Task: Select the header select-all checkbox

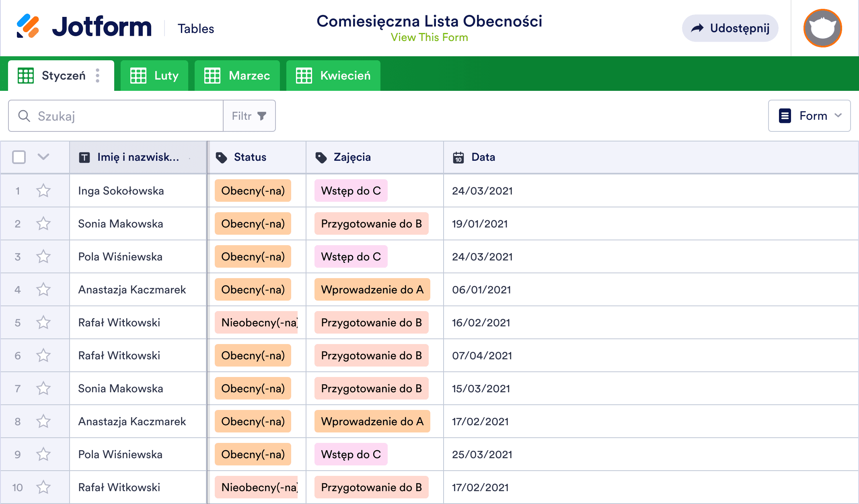Action: coord(19,157)
